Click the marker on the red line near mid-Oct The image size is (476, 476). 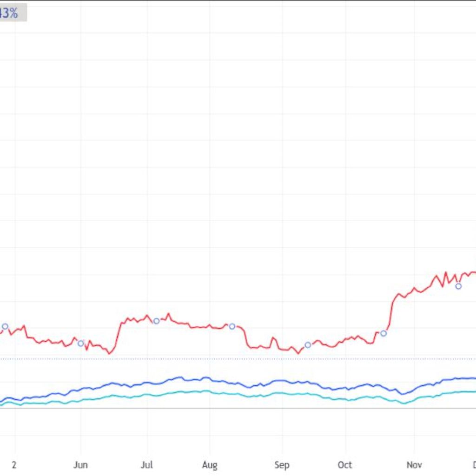click(383, 333)
